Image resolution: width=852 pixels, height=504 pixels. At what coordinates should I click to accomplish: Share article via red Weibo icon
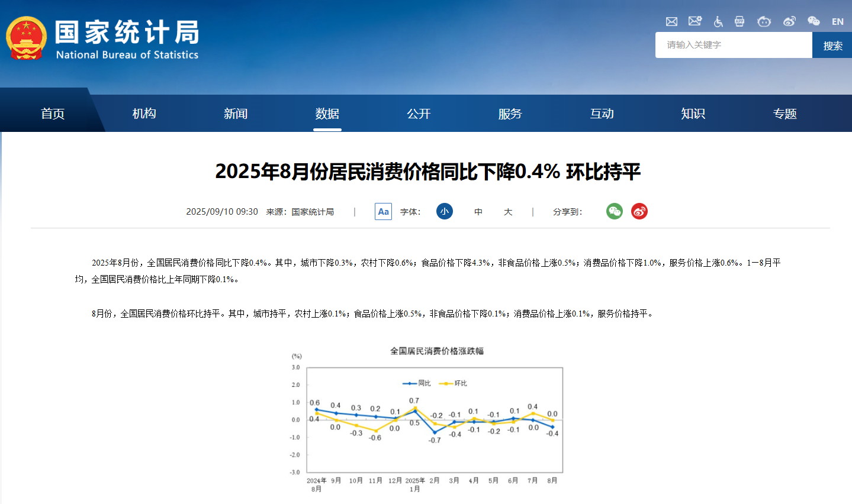(x=639, y=211)
